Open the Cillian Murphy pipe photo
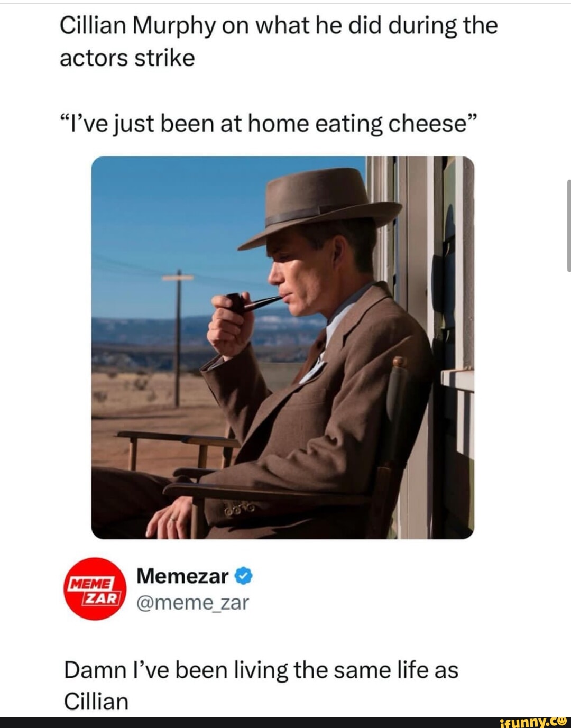Viewport: 571px width, 728px height. click(283, 347)
